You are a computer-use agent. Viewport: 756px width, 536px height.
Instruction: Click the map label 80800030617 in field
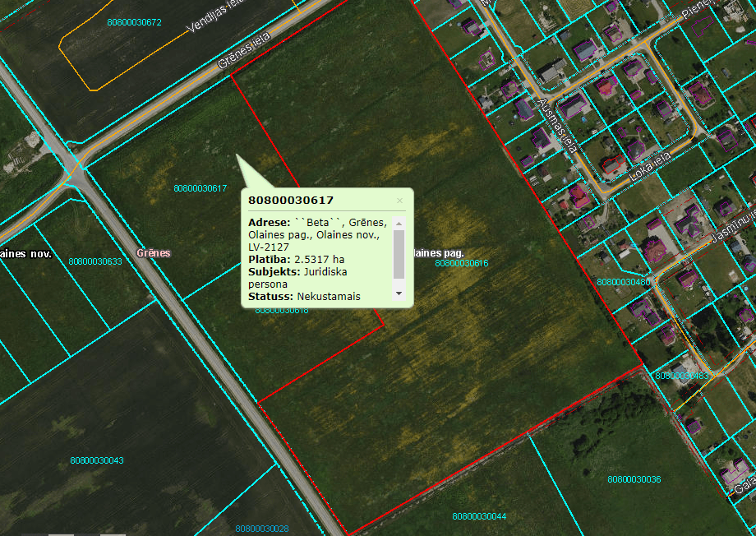(200, 188)
